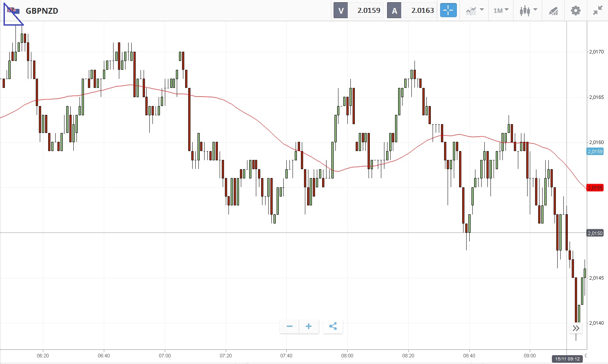This screenshot has height=364, width=608.
Task: Click the V sell price button
Action: pyautogui.click(x=358, y=11)
